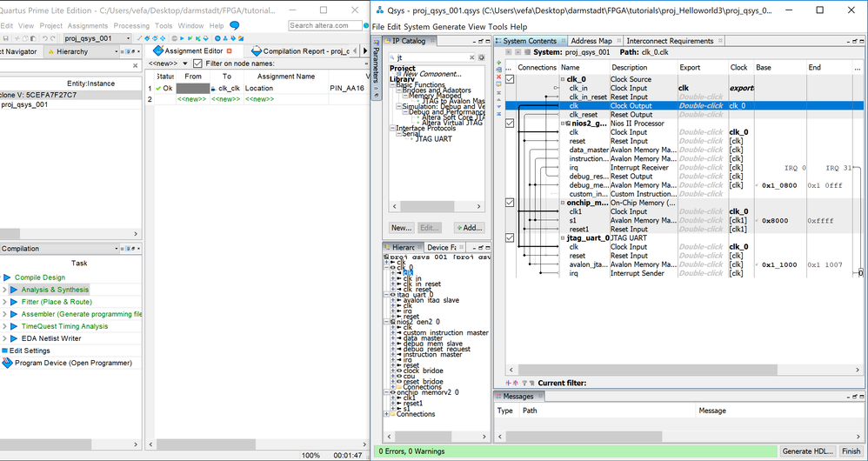Toggle the Use checkbox for jtag_uart_0
Viewport: 868px width, 461px height.
coord(510,237)
